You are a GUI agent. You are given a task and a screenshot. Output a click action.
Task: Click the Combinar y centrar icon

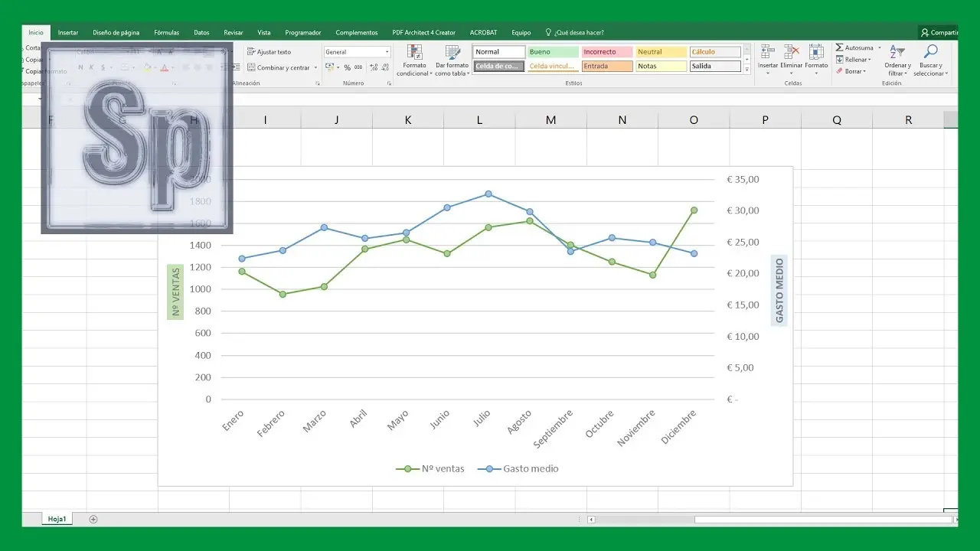pos(250,67)
